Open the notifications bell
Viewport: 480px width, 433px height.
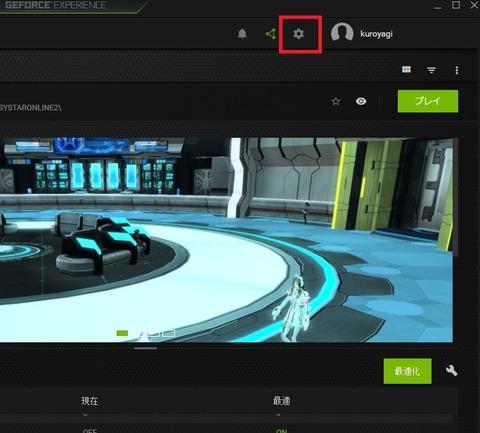(242, 34)
